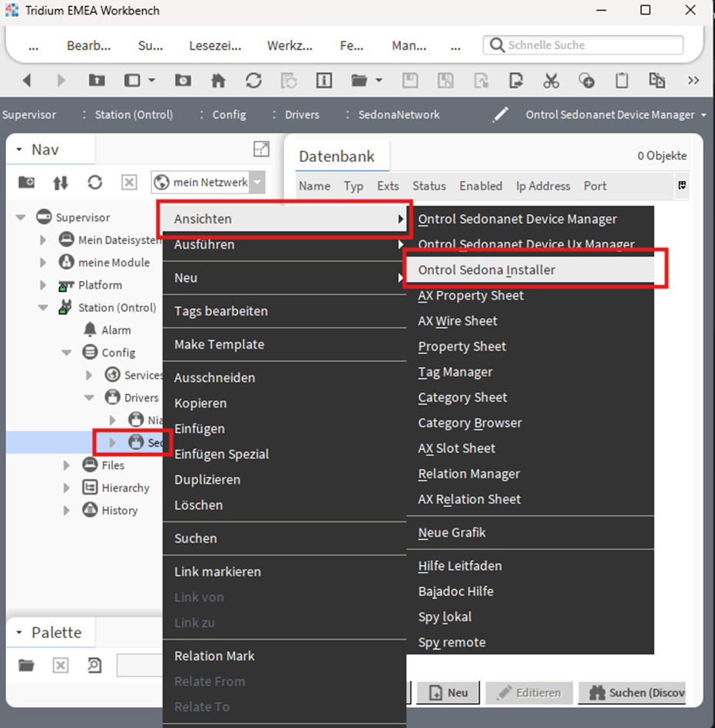This screenshot has height=728, width=715.
Task: Choose AX Property Sheet view
Action: coord(530,296)
